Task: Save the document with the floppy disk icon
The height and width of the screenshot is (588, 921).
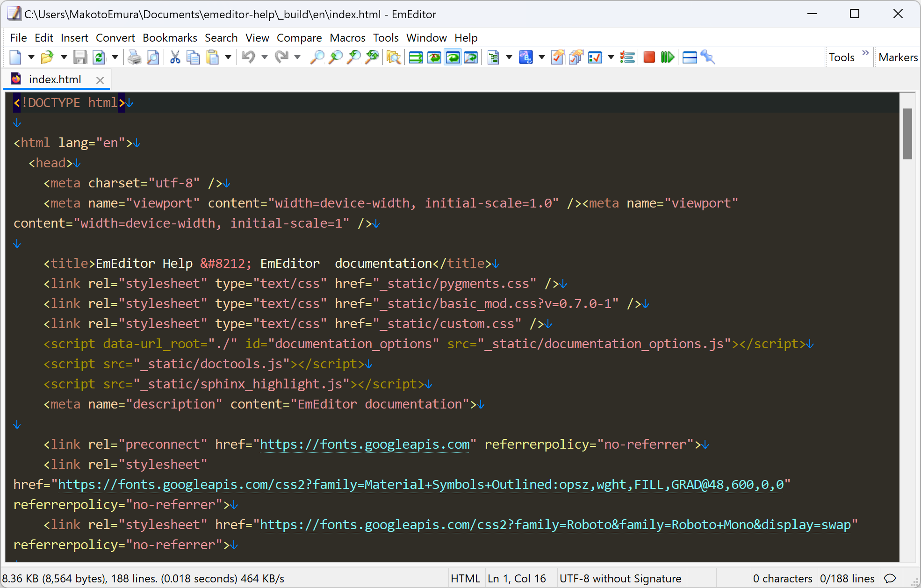Action: (x=80, y=57)
